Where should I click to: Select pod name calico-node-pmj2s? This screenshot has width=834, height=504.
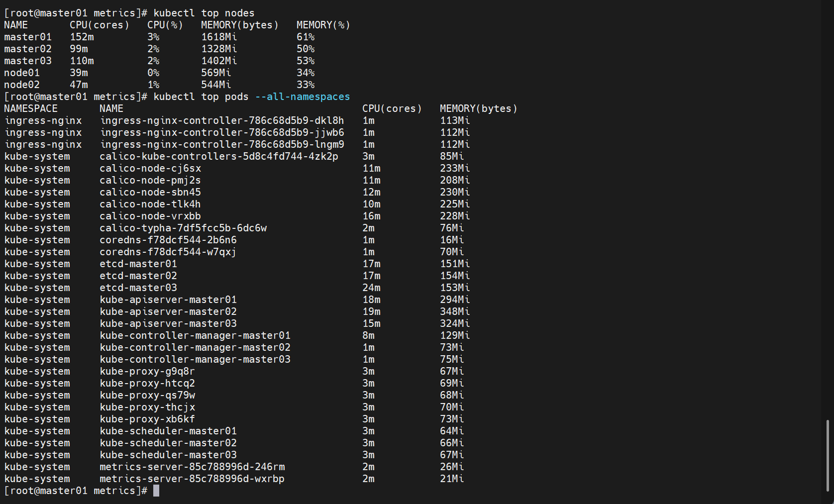(150, 180)
